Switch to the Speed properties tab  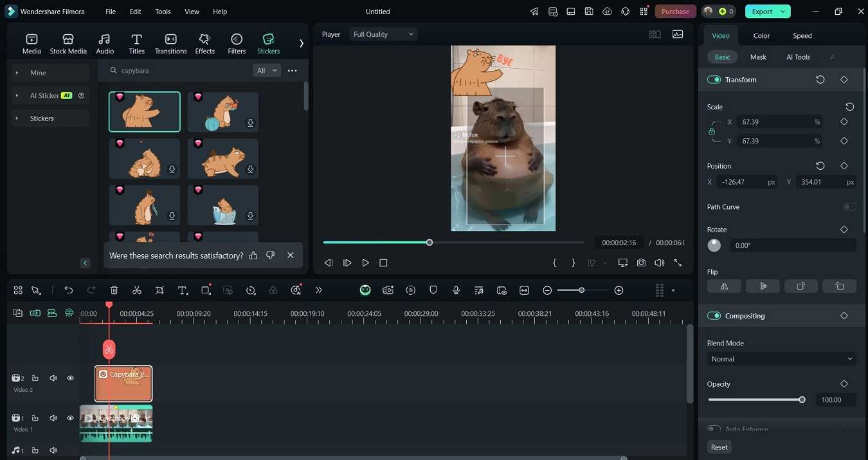point(802,35)
